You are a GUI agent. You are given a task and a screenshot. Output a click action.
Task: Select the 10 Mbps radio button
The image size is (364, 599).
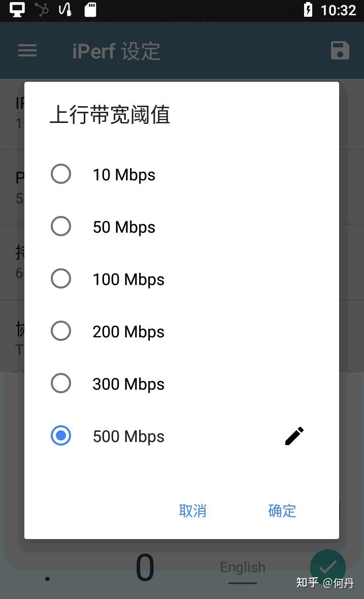coord(61,174)
